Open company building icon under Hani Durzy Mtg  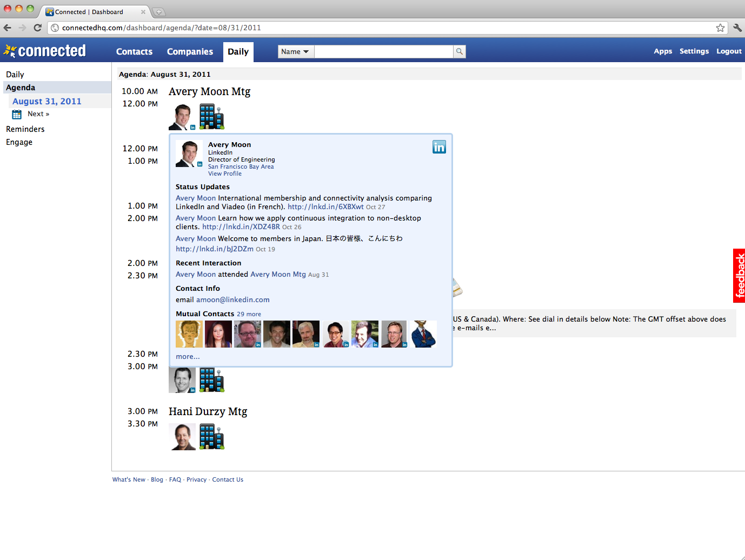click(x=212, y=437)
